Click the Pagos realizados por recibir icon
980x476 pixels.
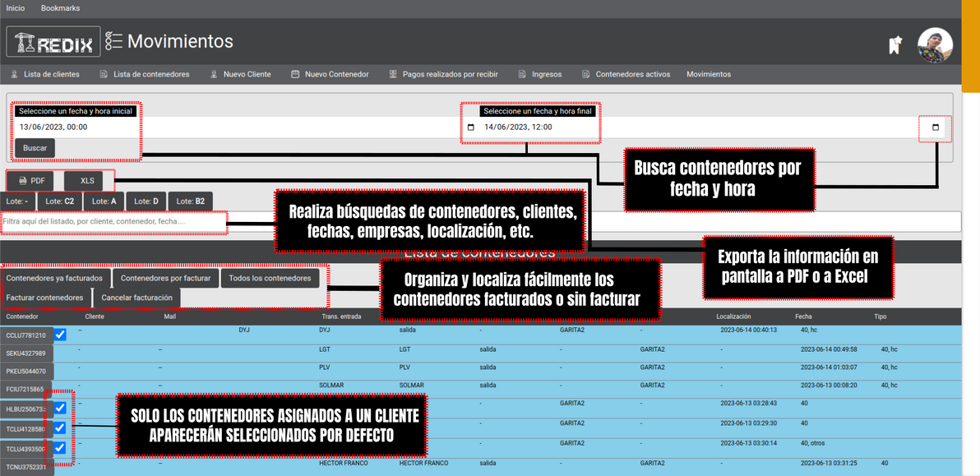(393, 74)
